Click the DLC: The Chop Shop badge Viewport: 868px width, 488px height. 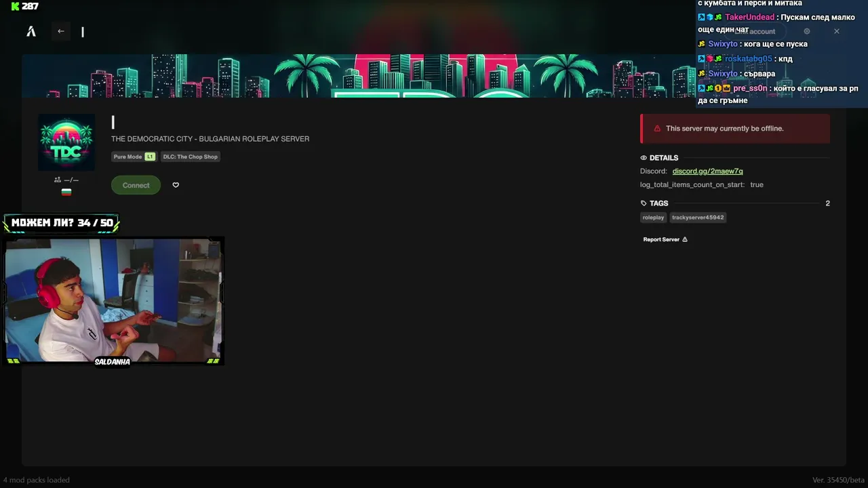[x=191, y=157]
